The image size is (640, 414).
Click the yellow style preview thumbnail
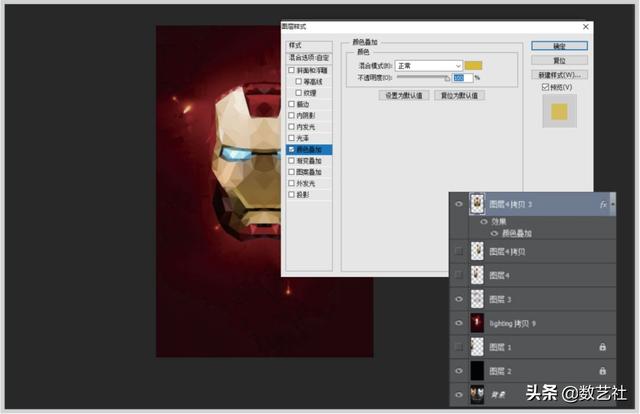click(559, 111)
